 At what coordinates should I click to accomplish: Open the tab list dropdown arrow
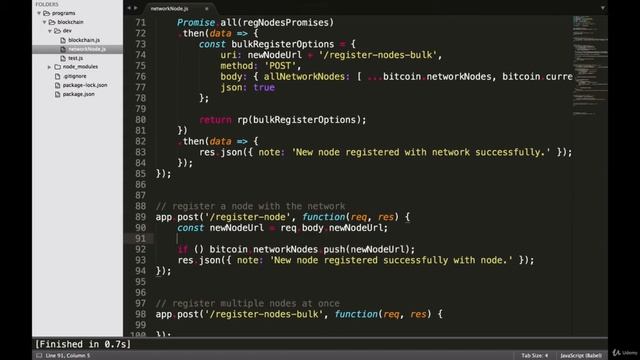pyautogui.click(x=602, y=8)
